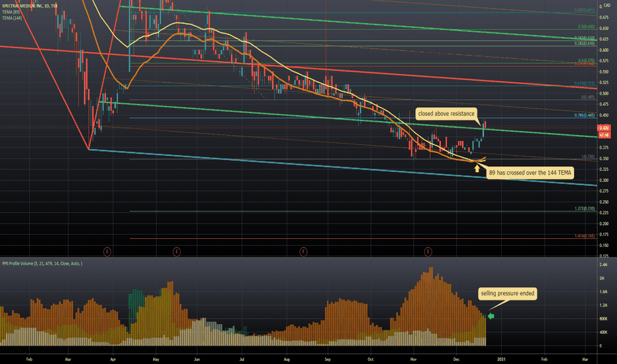
Task: Select the 'closed above resistance' callout
Action: (x=446, y=114)
